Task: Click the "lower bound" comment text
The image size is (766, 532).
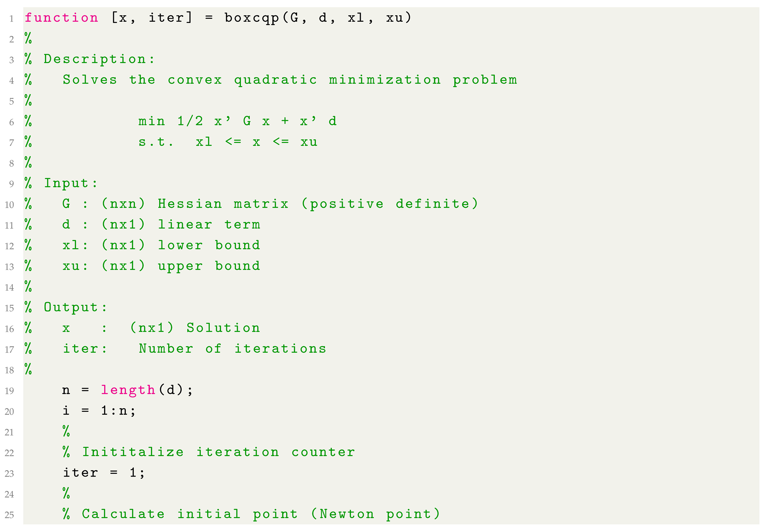Action: point(209,246)
